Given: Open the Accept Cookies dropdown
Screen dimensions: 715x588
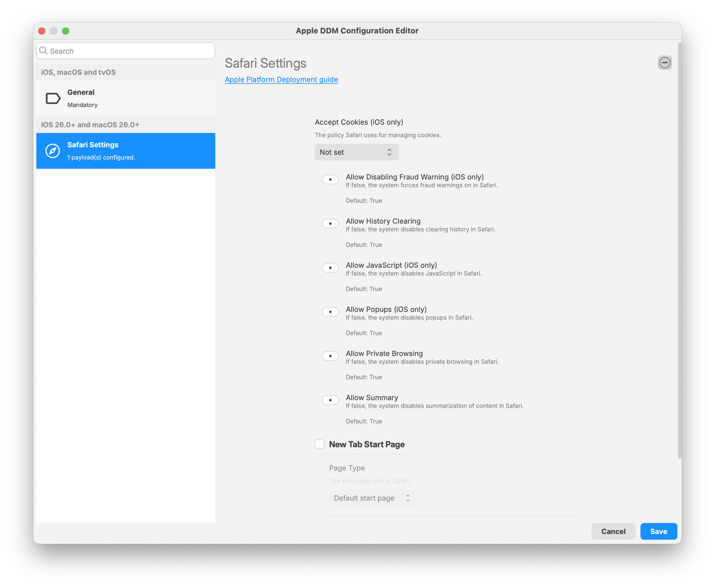Looking at the screenshot, I should pyautogui.click(x=356, y=152).
